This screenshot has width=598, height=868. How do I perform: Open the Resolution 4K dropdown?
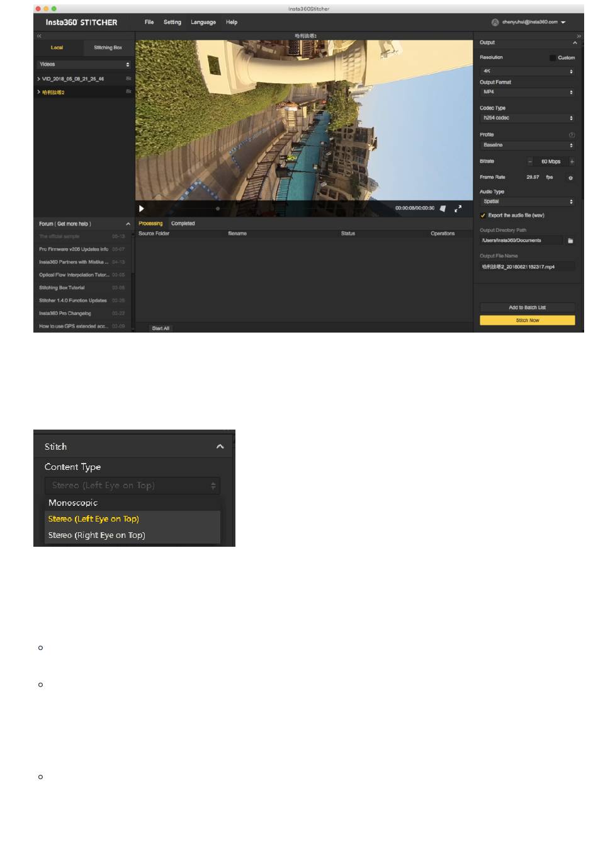click(527, 71)
